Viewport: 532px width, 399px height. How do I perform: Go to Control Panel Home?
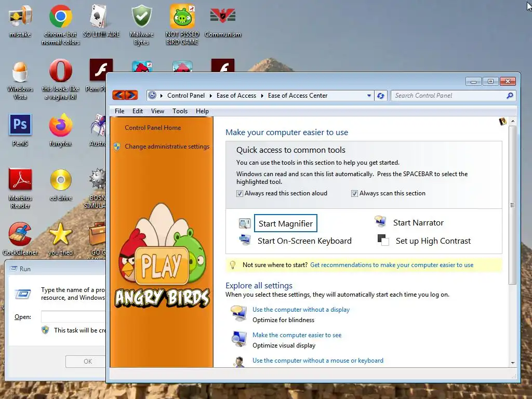pos(153,128)
